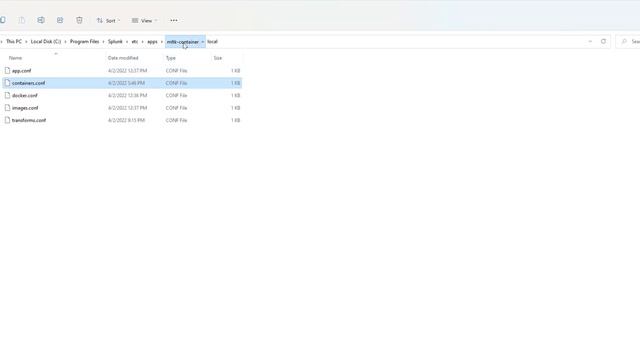640x360 pixels.
Task: Open the Sort dropdown menu
Action: coord(108,20)
